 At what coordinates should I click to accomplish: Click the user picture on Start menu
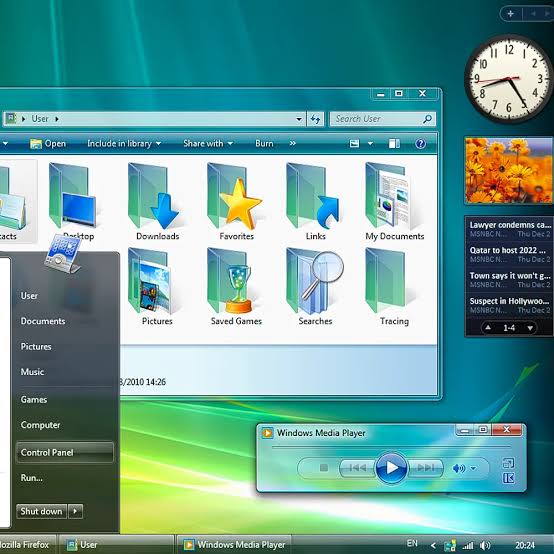coord(63,254)
